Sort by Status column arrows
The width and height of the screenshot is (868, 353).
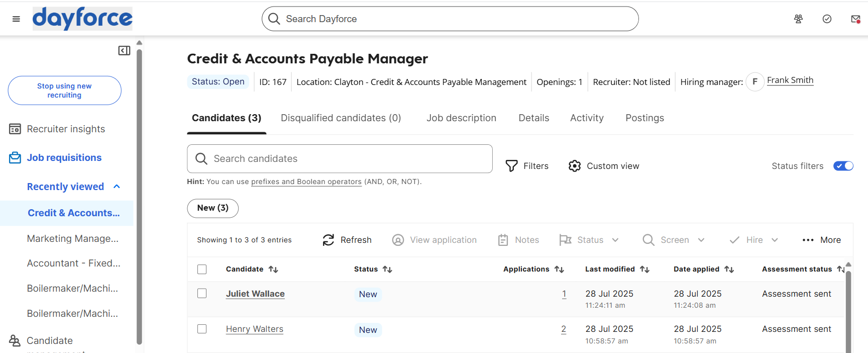[387, 270]
